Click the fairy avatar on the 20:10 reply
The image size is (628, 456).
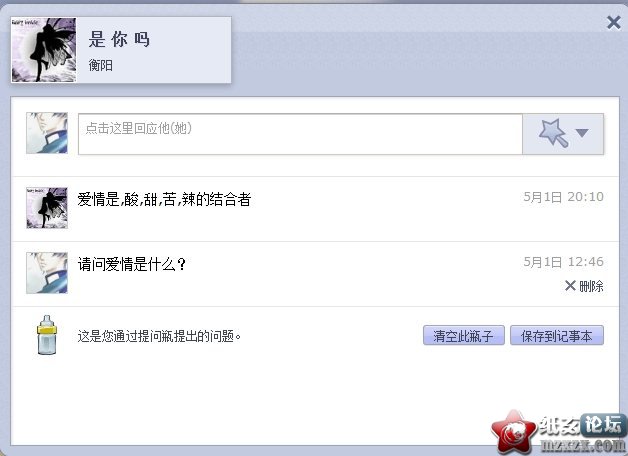pos(47,208)
